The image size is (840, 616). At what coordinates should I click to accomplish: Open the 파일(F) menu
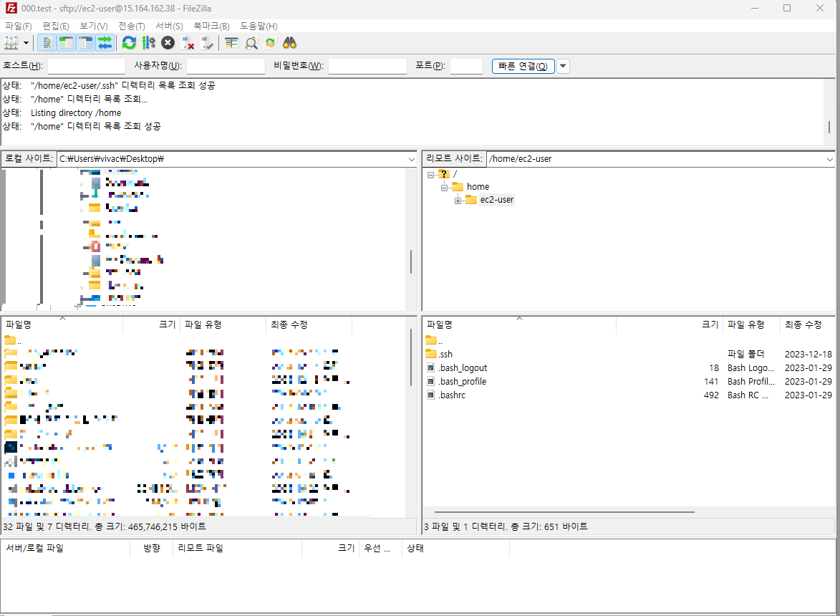coord(18,26)
